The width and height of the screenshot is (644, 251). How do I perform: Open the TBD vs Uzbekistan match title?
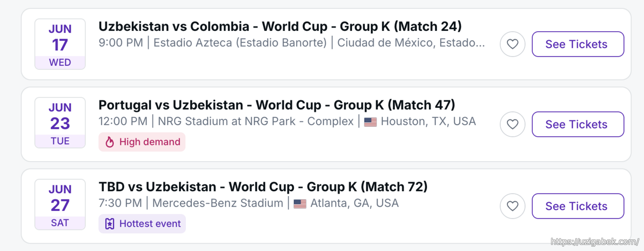263,187
